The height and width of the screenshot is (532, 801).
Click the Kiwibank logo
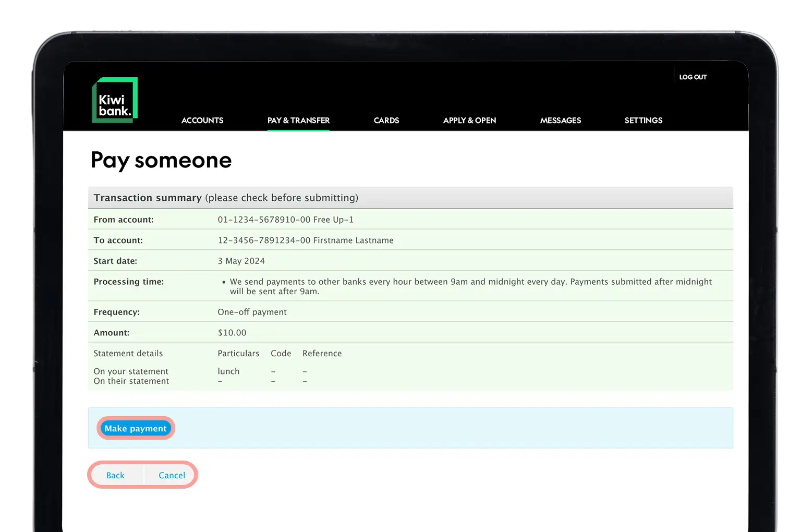pos(115,100)
